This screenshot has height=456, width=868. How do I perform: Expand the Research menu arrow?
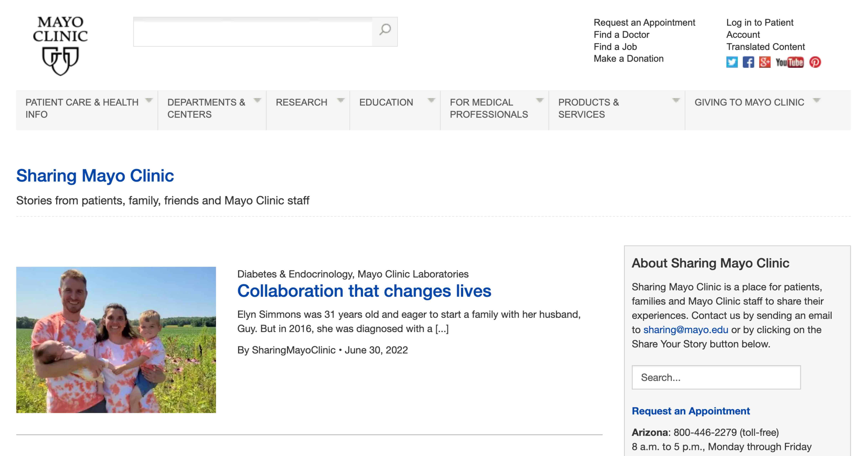[x=341, y=100]
